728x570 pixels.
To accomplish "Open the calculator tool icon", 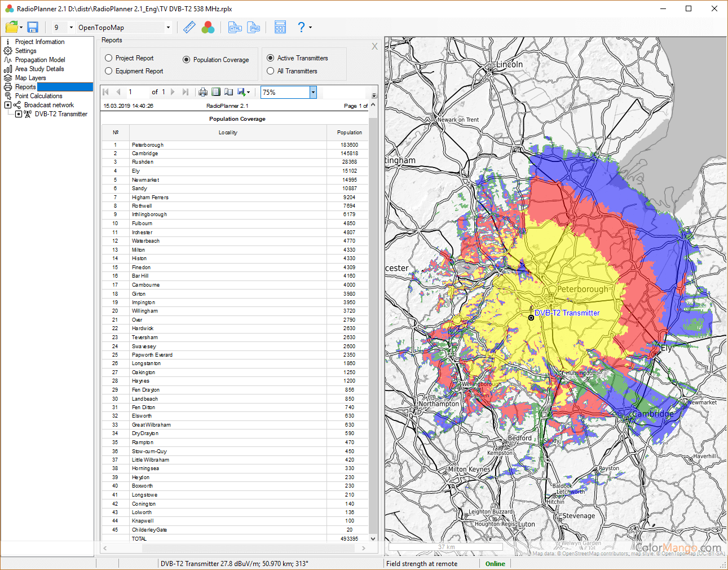I will tap(280, 27).
